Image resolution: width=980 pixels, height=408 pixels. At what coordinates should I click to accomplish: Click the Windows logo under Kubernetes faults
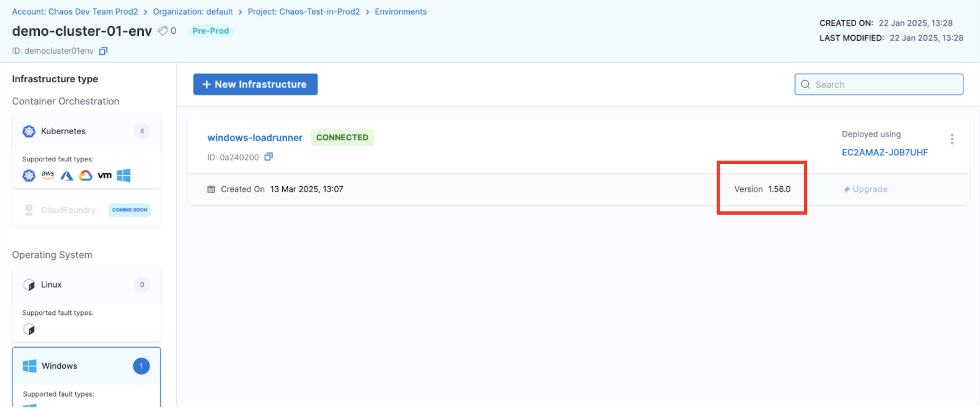click(124, 175)
